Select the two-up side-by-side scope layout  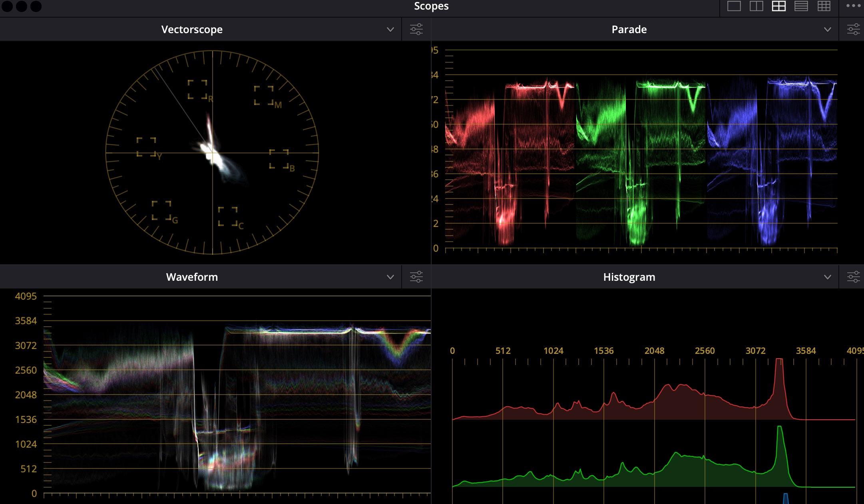click(x=756, y=6)
